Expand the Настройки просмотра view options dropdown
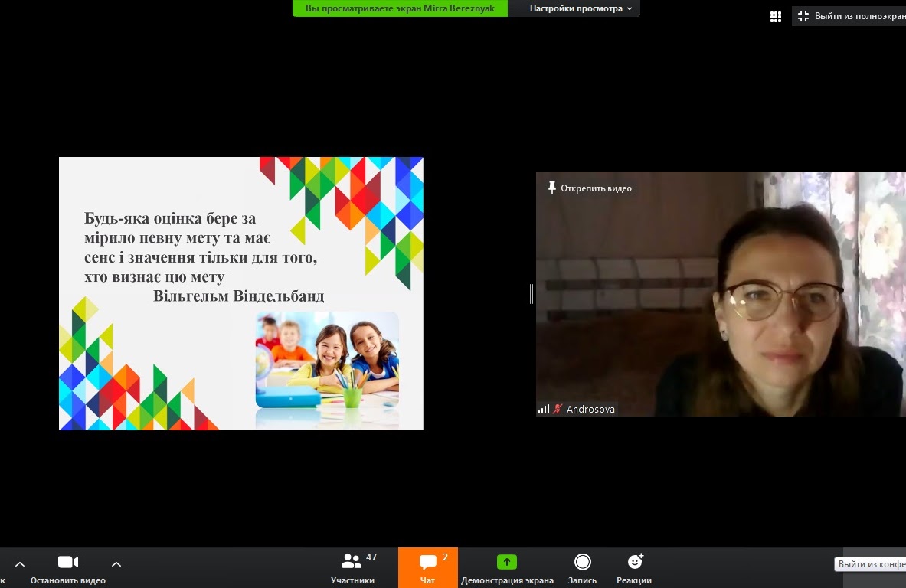 tap(581, 8)
